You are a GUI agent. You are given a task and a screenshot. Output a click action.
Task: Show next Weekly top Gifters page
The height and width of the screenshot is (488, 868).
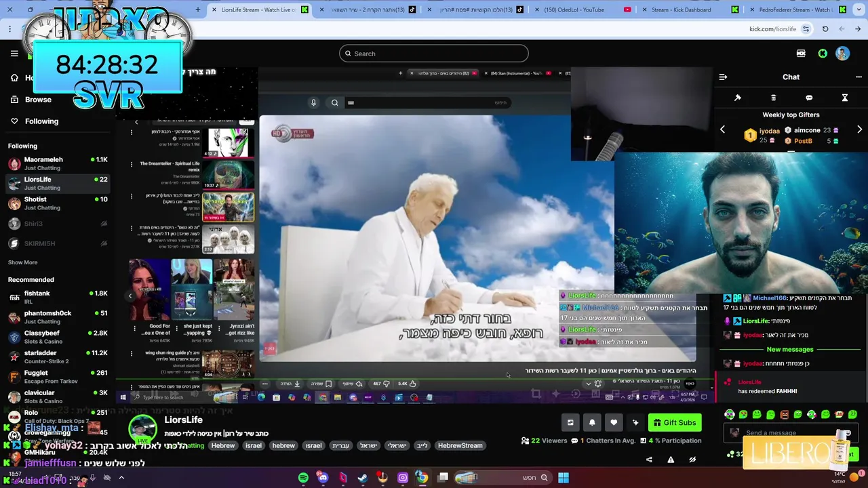point(859,129)
